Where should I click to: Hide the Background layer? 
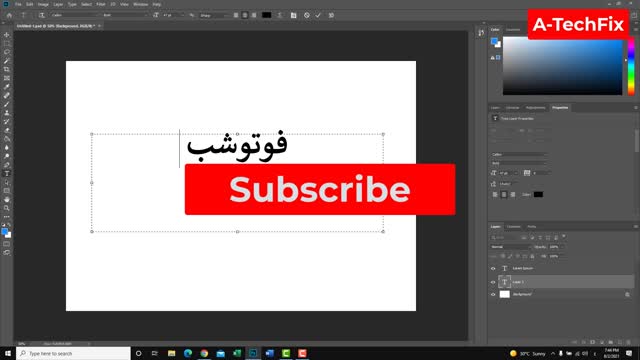(493, 294)
